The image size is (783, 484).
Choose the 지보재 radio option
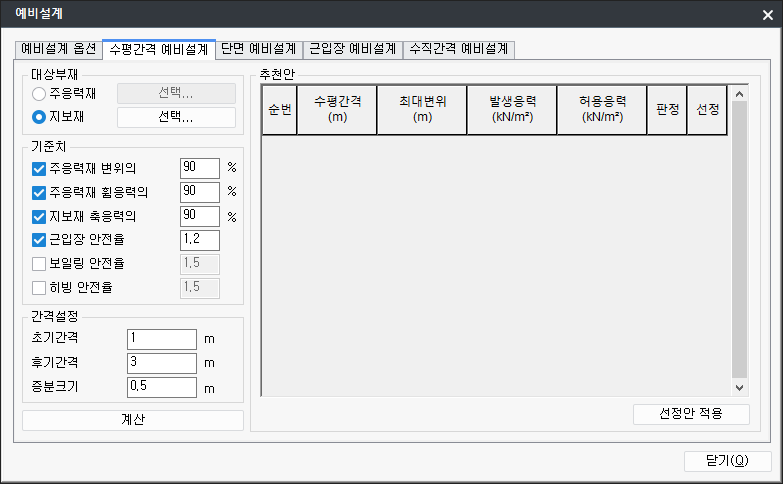(x=40, y=118)
